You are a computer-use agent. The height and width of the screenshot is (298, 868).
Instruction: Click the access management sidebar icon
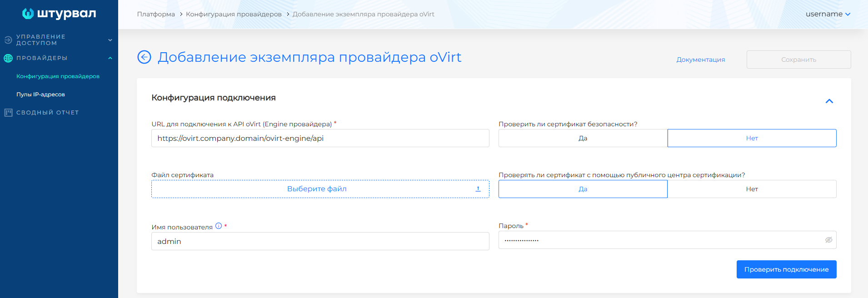[x=8, y=40]
